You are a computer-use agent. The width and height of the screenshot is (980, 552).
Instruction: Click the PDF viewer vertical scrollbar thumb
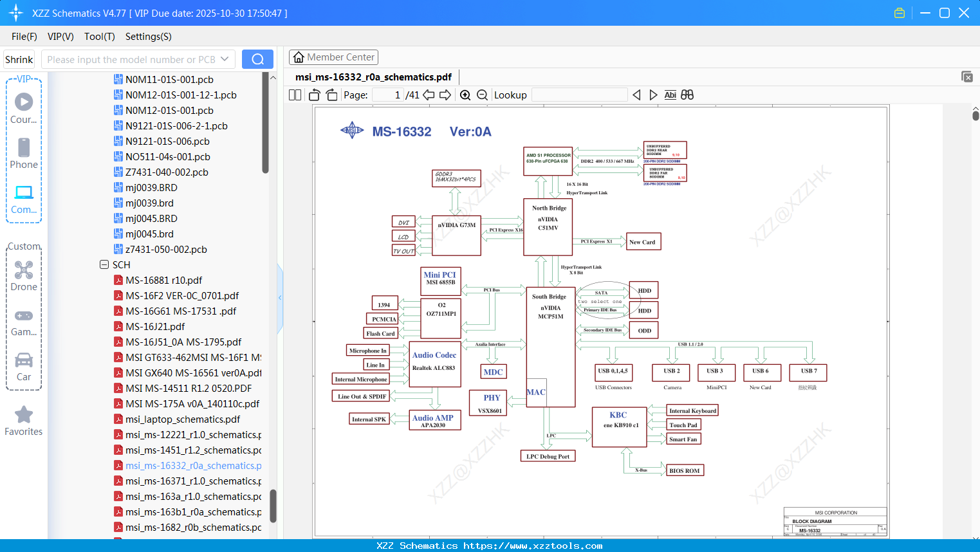pos(975,115)
